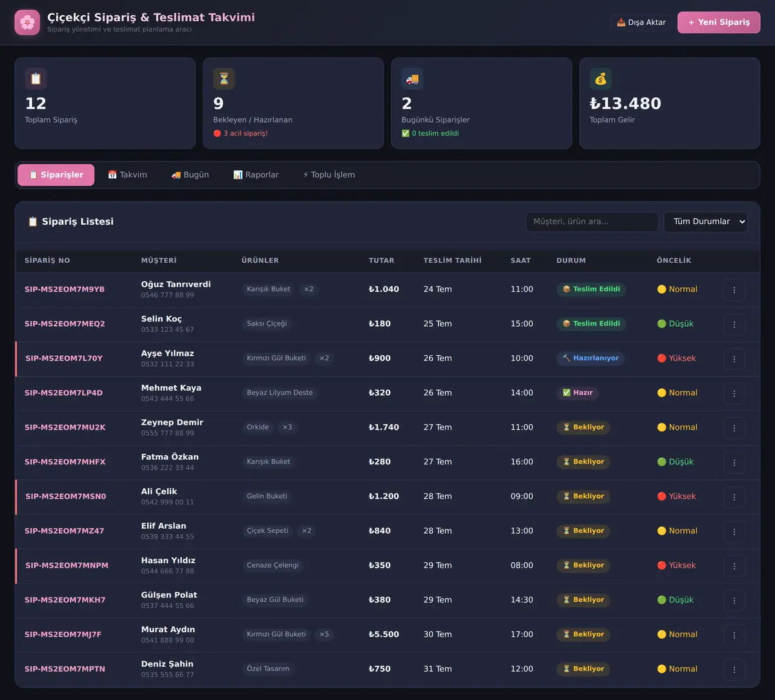Click the Yeni Sipariş button
This screenshot has width=775, height=700.
coord(719,23)
